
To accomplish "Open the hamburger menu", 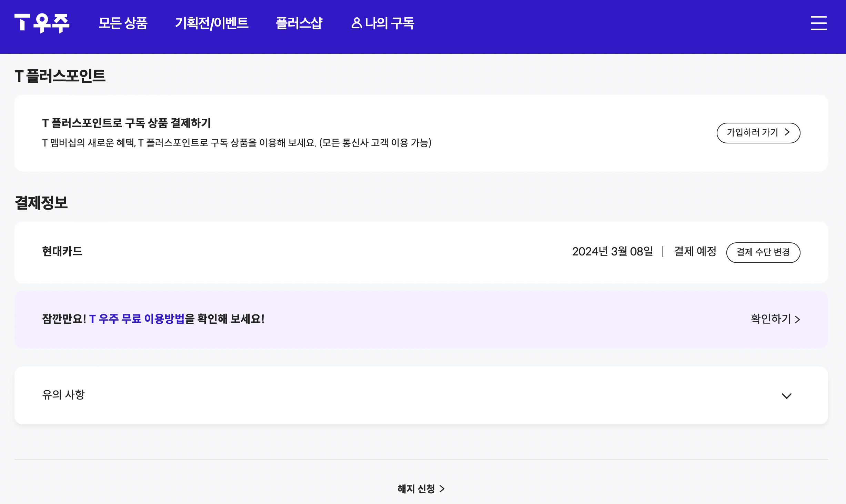I will tap(818, 23).
